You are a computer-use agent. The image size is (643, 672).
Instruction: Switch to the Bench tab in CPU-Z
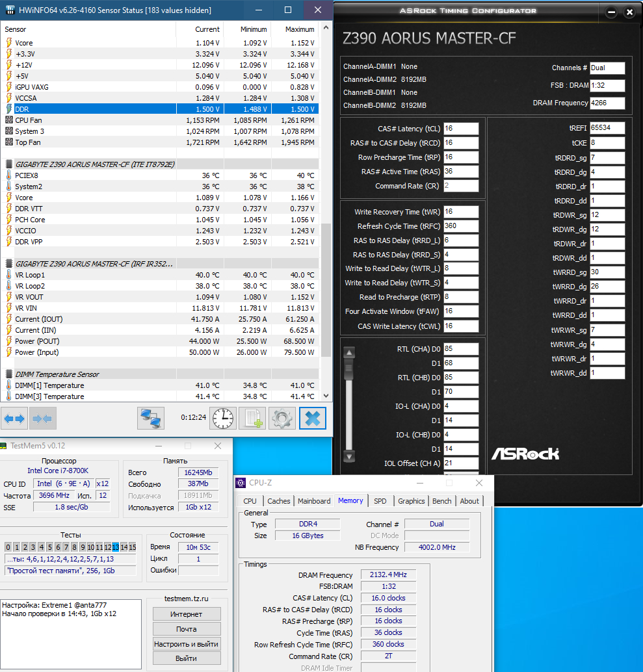click(441, 501)
